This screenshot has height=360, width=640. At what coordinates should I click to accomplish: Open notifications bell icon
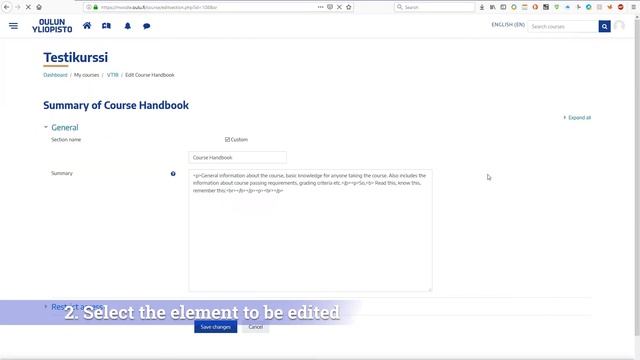coord(128,26)
